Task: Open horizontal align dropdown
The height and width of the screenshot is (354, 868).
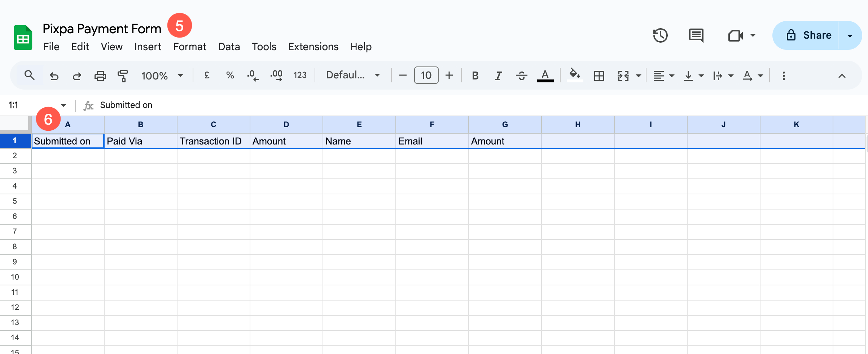Action: (x=663, y=76)
